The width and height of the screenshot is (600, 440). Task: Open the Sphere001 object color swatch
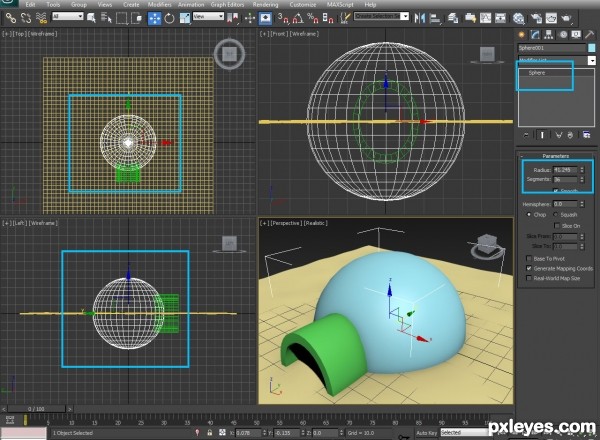(x=592, y=48)
